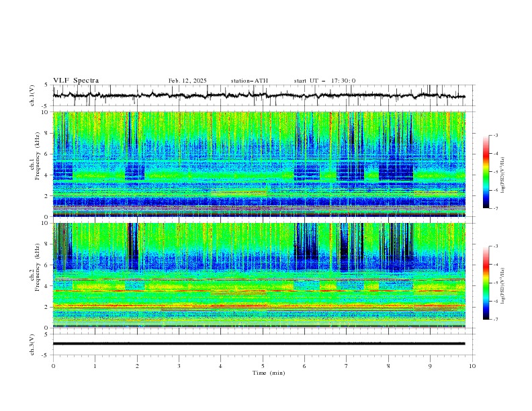This screenshot has height=411, width=532.
Task: Select the "start UT = 17:30:0" text
Action: tap(324, 81)
